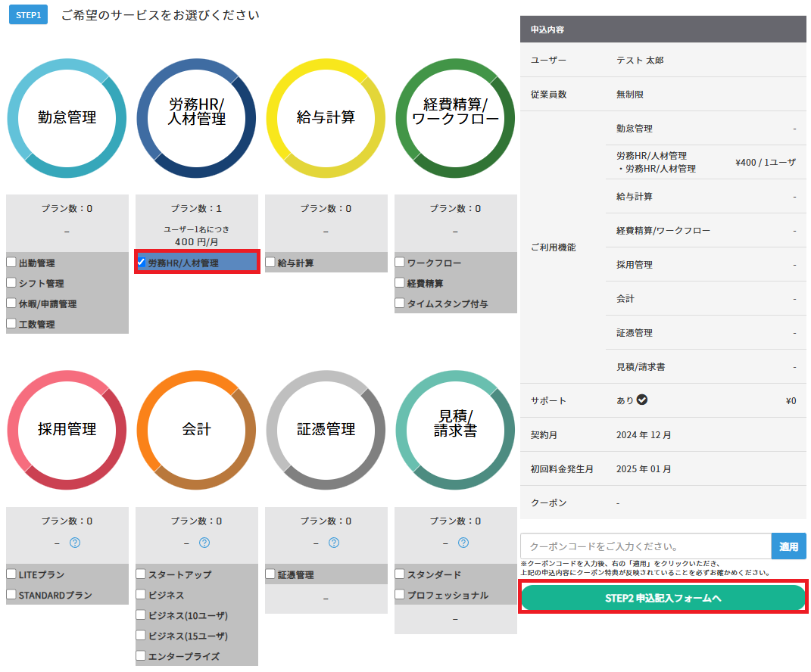Click the coupon code input field

[x=645, y=546]
